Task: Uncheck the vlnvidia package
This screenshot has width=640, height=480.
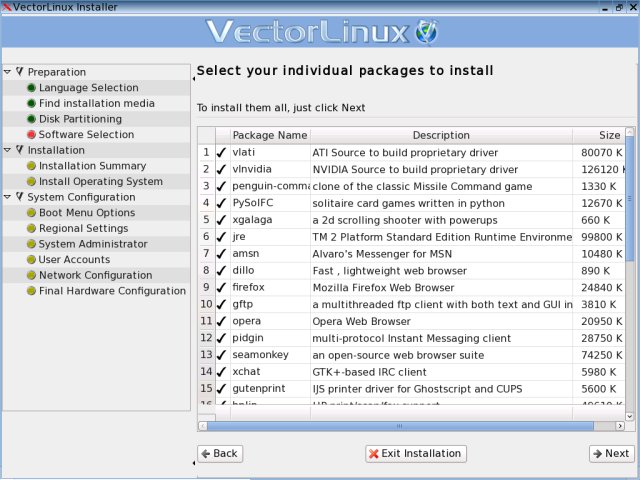Action: (x=221, y=169)
